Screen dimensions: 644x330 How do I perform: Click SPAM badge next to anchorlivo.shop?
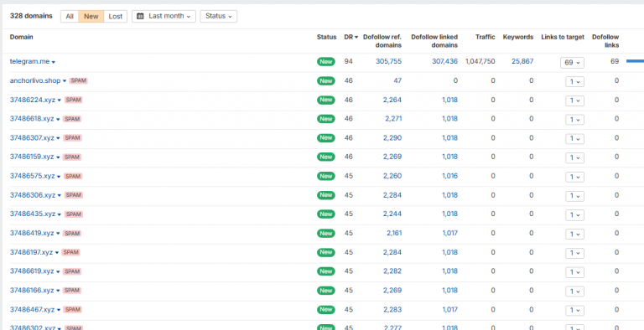[79, 81]
